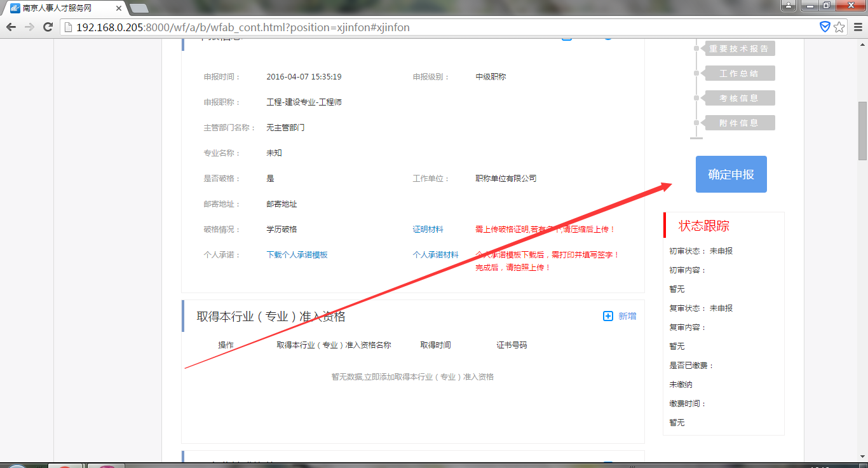
Task: Download the template via 下载个人承诺模板 link
Action: [297, 255]
